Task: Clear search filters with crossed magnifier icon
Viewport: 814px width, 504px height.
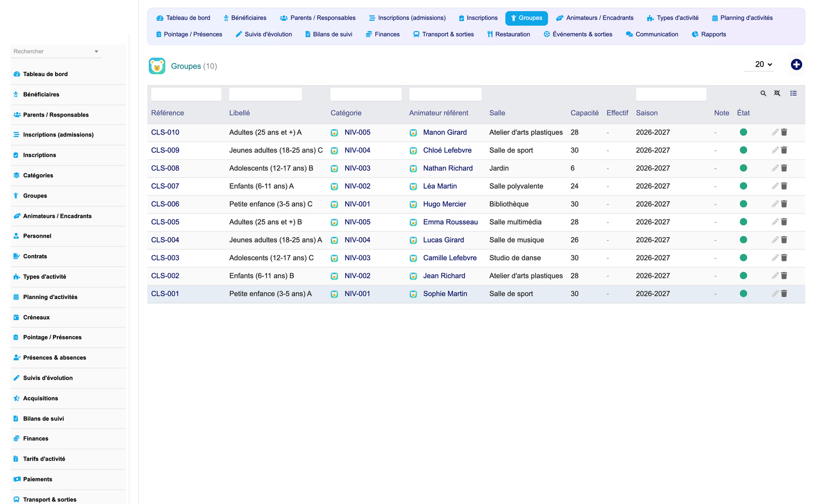Action: (x=777, y=93)
